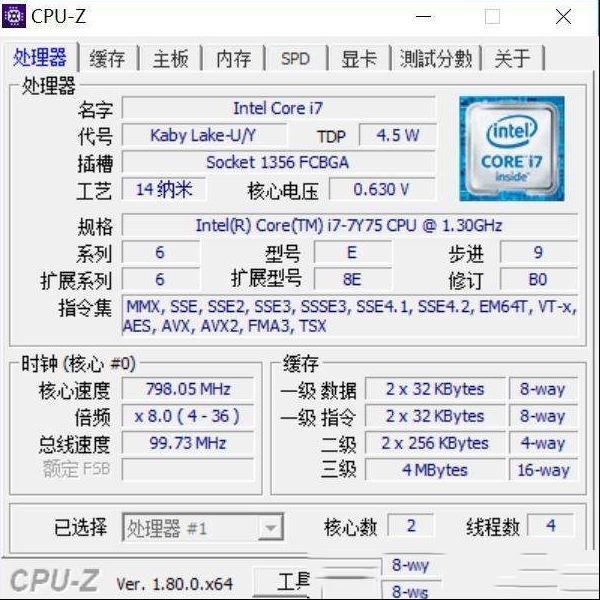The width and height of the screenshot is (600, 600).
Task: Open the 測試分數 benchmark tab
Action: click(436, 59)
